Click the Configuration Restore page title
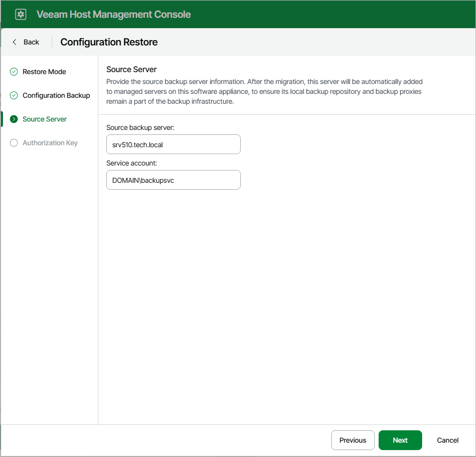The width and height of the screenshot is (476, 457). click(x=109, y=42)
